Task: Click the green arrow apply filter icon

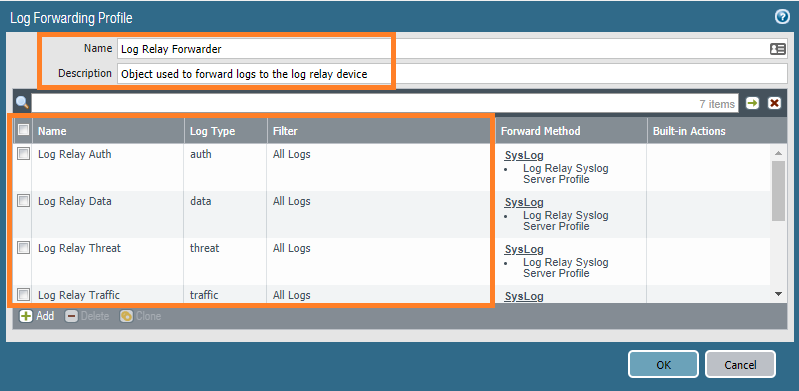Action: (752, 103)
